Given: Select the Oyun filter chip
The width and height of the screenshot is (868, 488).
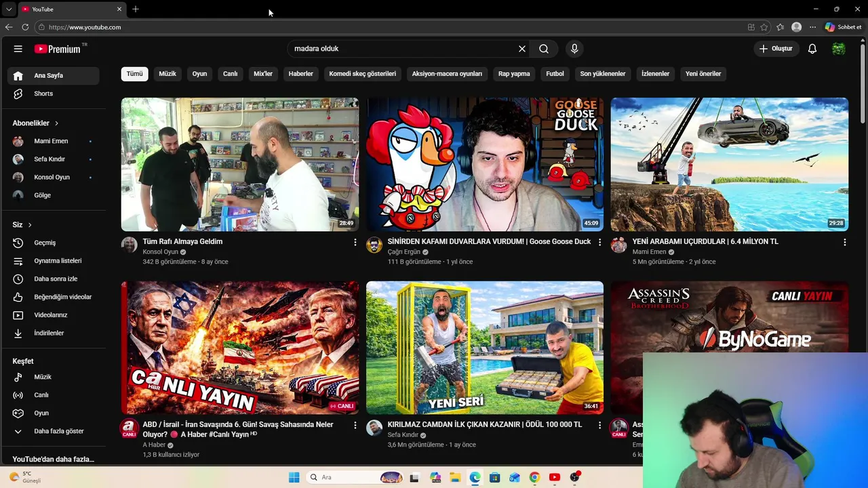Looking at the screenshot, I should 199,74.
